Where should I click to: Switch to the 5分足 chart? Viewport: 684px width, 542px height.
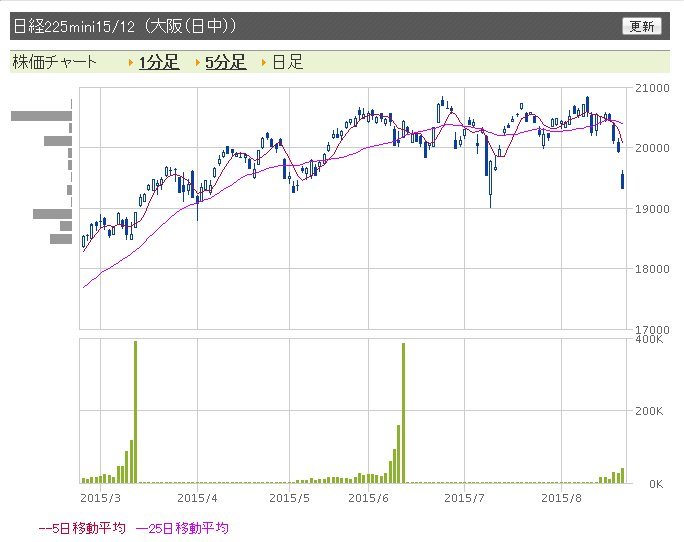225,62
